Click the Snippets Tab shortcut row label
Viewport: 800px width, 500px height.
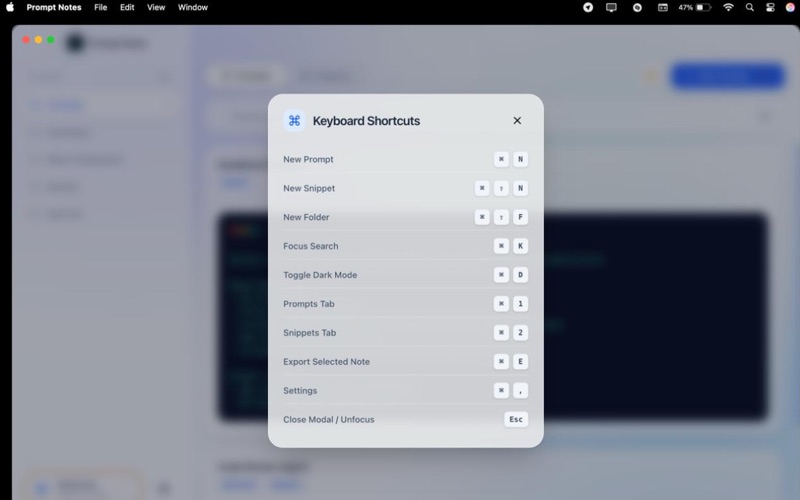coord(309,333)
